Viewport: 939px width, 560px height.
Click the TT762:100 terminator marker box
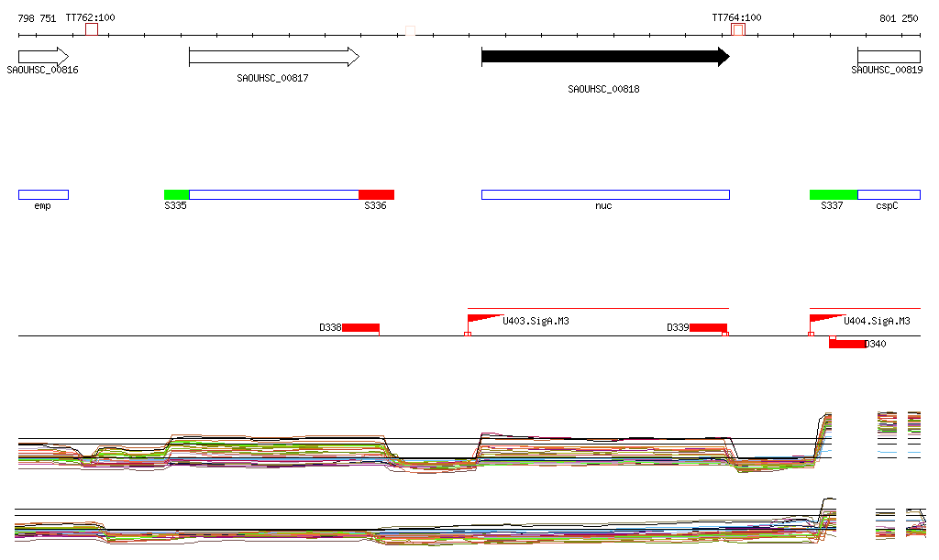tap(92, 29)
